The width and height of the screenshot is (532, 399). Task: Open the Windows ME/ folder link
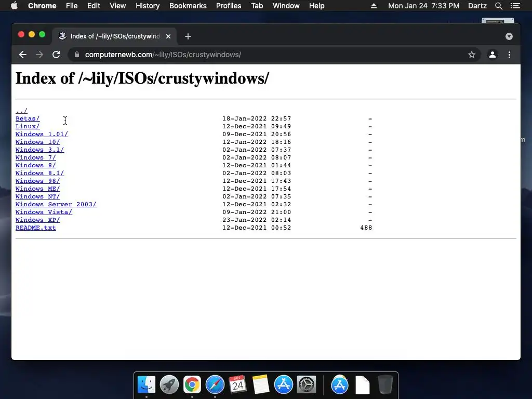coord(37,189)
